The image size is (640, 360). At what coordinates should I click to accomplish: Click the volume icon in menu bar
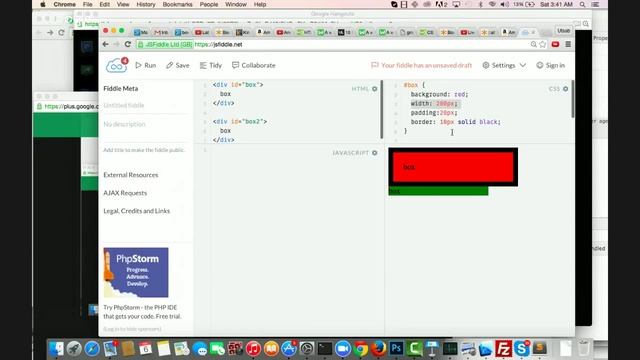(504, 4)
